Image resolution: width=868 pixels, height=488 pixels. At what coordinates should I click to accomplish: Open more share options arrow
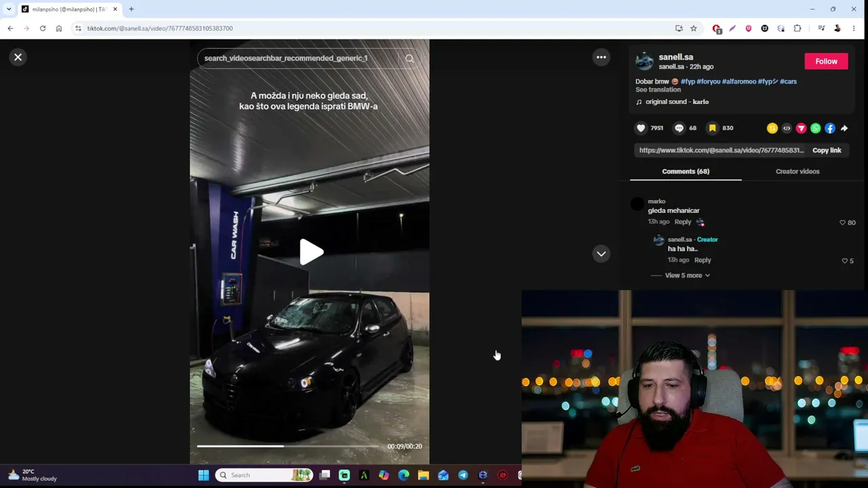click(844, 128)
